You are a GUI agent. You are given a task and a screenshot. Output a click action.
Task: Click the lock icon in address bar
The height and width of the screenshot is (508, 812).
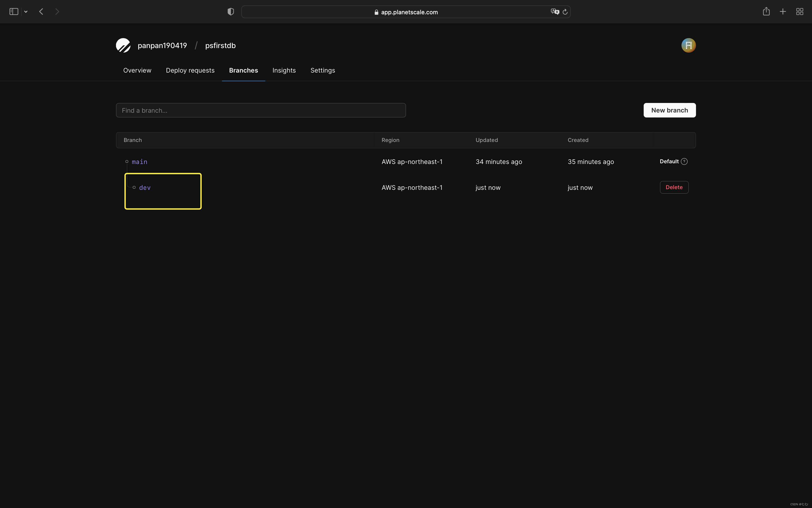(x=377, y=12)
